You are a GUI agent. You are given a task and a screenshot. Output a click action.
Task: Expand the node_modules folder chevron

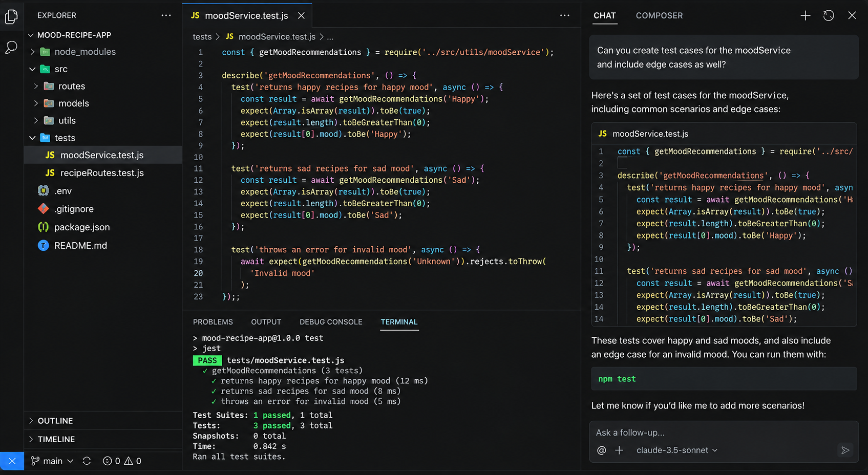point(33,52)
